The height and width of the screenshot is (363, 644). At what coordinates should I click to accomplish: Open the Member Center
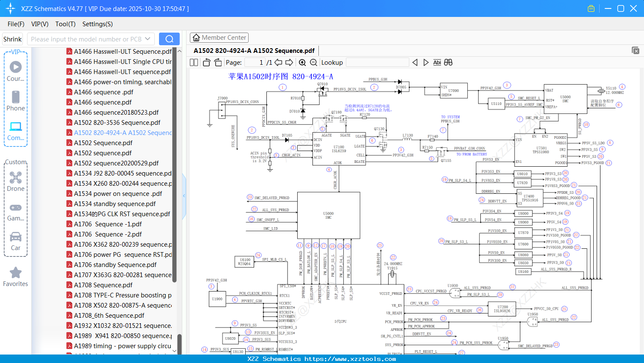click(219, 38)
